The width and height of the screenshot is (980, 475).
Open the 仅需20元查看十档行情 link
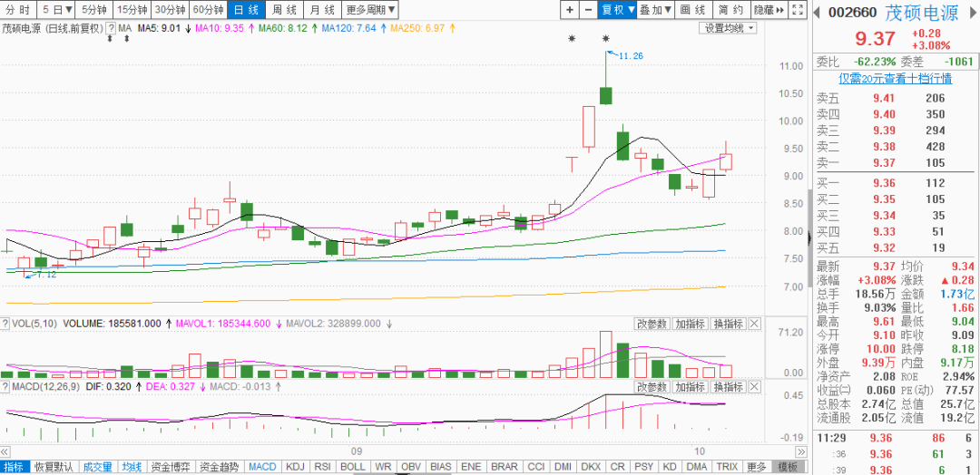(894, 79)
